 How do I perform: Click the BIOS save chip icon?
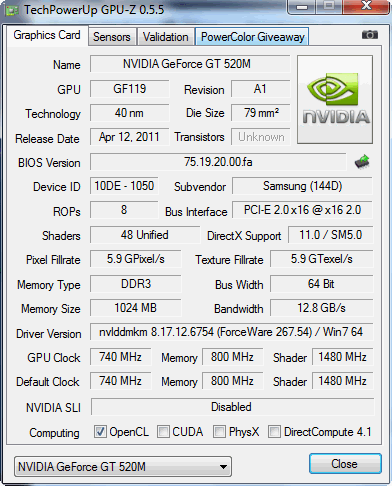pyautogui.click(x=362, y=162)
